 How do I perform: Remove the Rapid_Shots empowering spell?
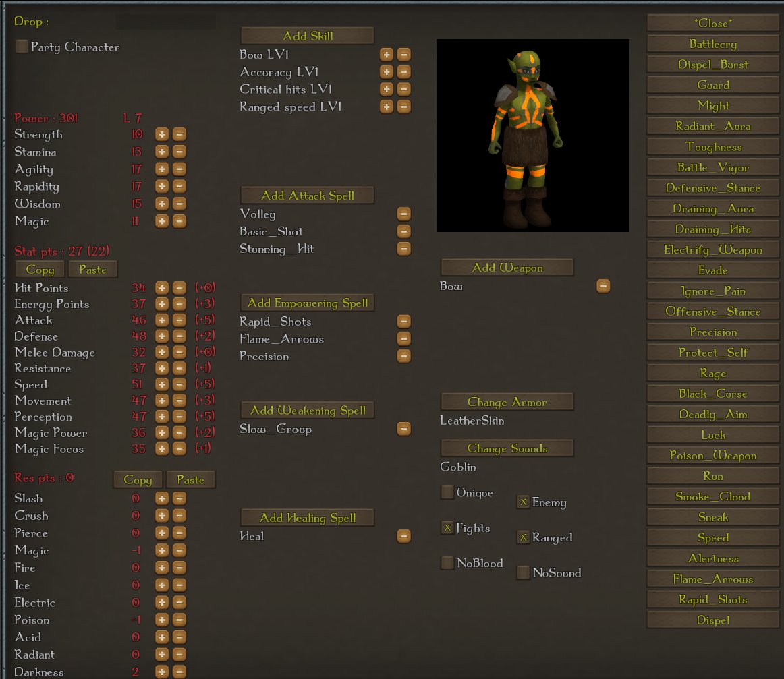click(403, 321)
